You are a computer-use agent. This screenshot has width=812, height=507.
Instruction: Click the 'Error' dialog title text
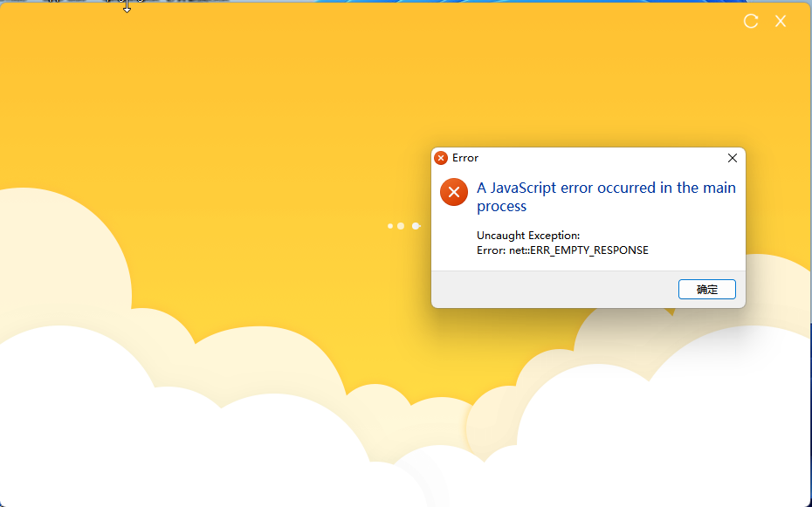point(465,158)
